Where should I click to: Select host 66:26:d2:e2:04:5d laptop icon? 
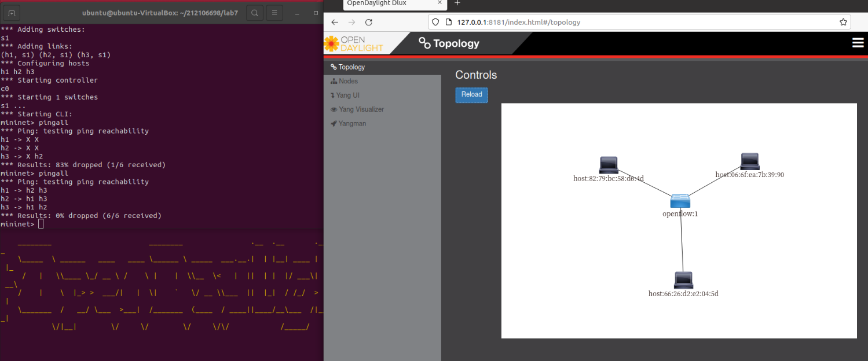(683, 280)
